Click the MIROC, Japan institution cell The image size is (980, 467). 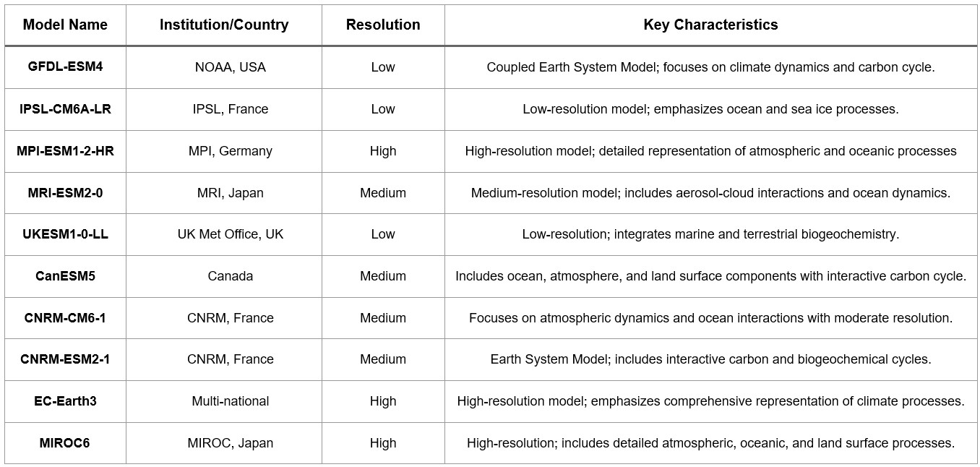coord(231,443)
